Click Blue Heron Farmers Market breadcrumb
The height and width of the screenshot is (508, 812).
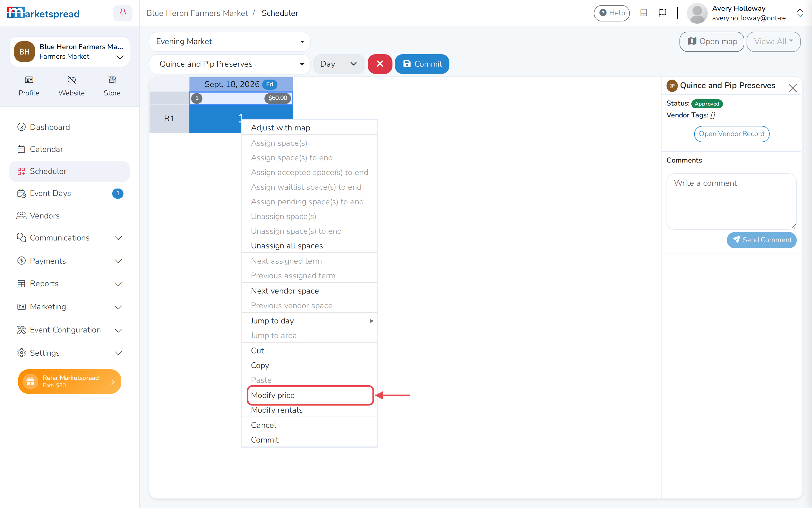click(x=197, y=13)
